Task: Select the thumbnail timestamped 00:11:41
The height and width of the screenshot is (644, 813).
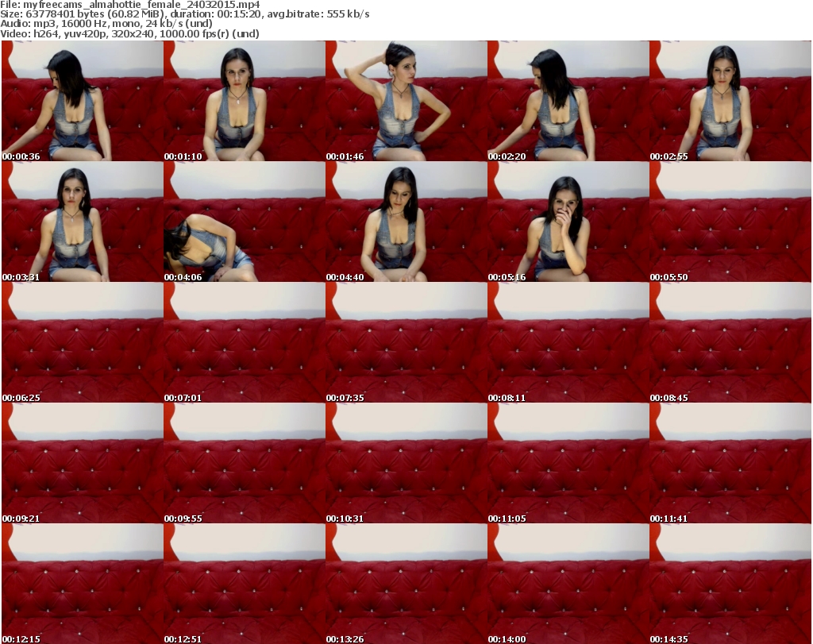Action: (730, 463)
